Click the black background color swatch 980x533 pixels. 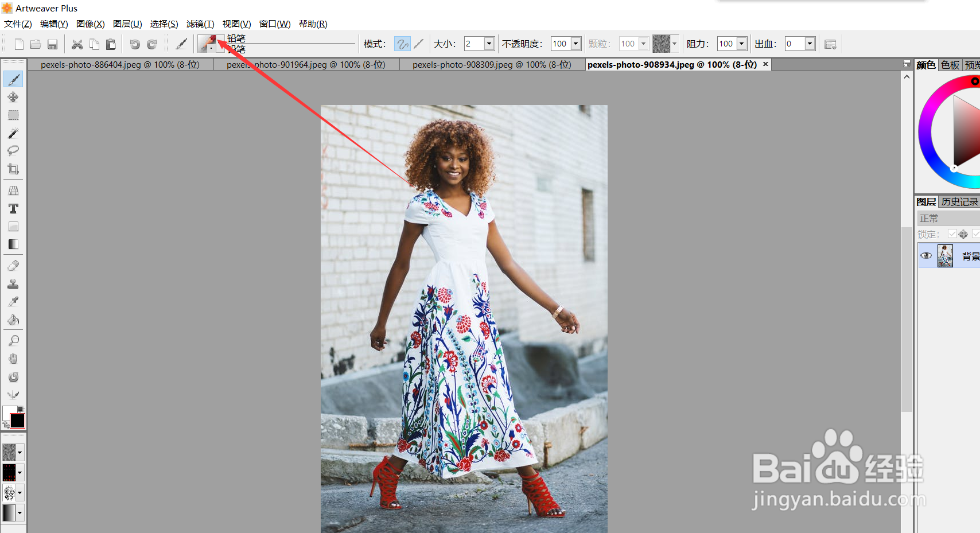tap(18, 421)
